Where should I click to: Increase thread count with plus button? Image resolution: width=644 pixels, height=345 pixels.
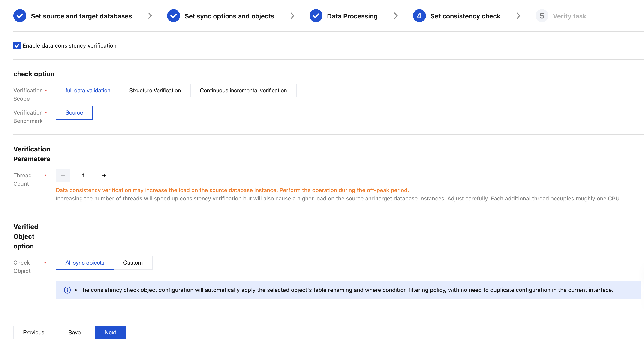coord(104,176)
